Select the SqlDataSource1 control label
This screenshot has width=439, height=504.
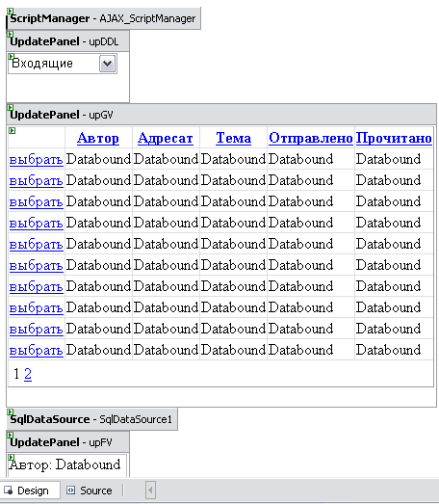[91, 419]
